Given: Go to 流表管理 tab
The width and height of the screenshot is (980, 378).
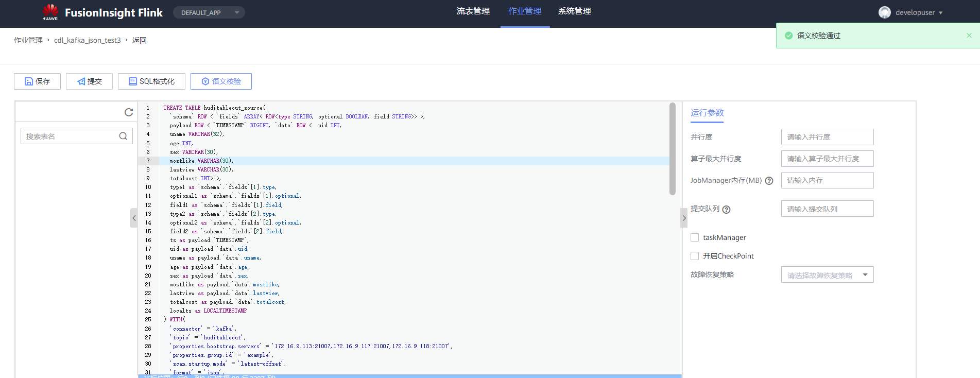Looking at the screenshot, I should click(473, 11).
